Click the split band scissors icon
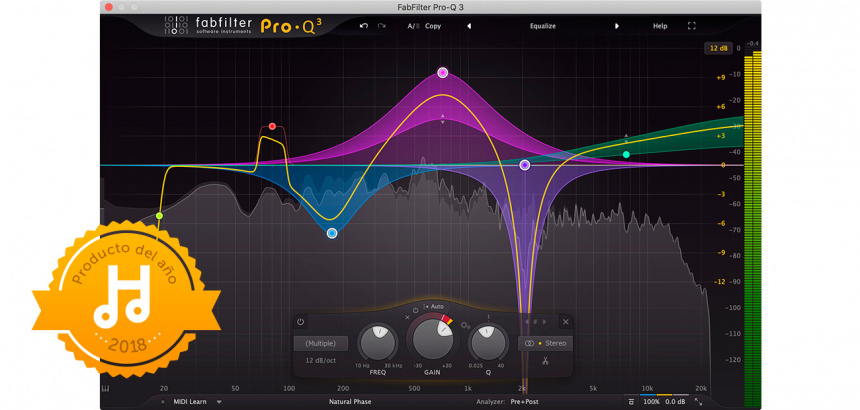Screen dimensions: 860x410 (545, 361)
